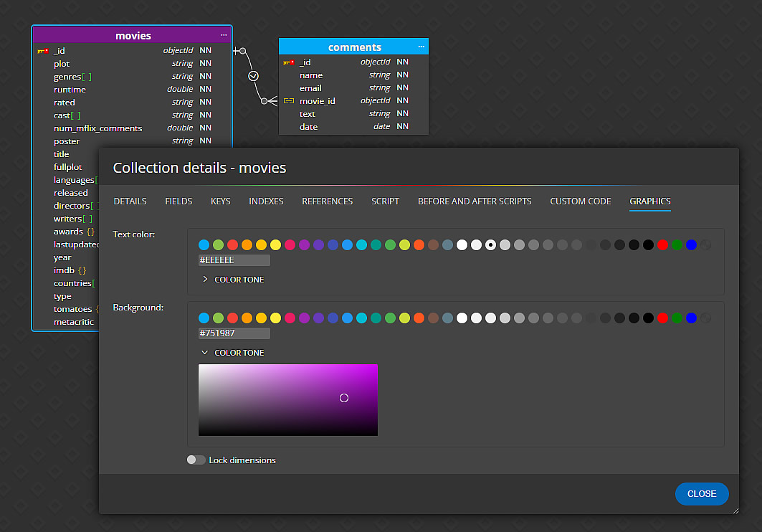The width and height of the screenshot is (762, 532).
Task: Click the checkmark circle on relationship line
Action: tap(253, 75)
